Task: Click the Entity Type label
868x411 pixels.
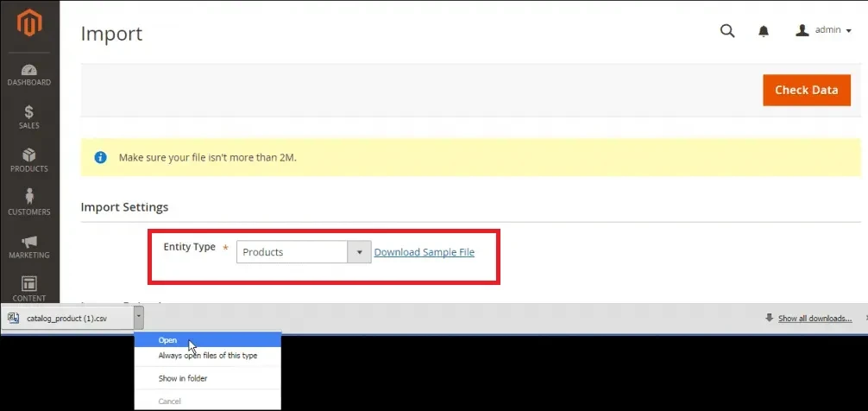Action: (x=189, y=247)
